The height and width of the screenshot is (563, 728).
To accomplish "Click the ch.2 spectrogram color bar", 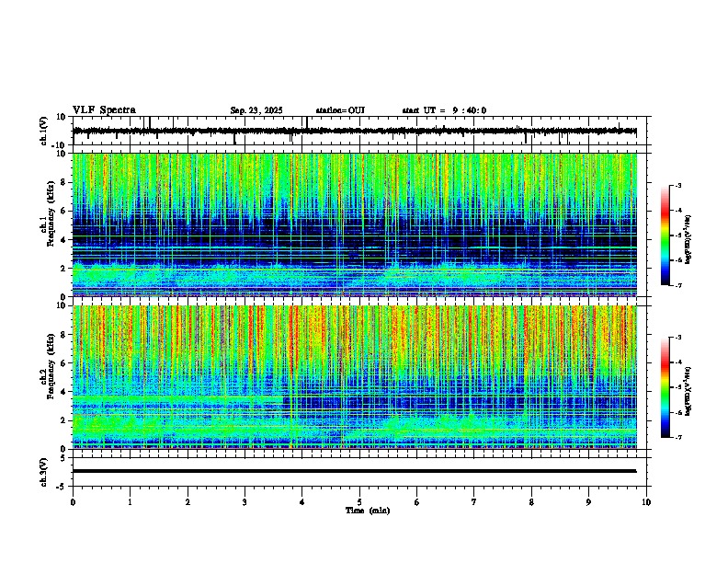I will tap(665, 387).
